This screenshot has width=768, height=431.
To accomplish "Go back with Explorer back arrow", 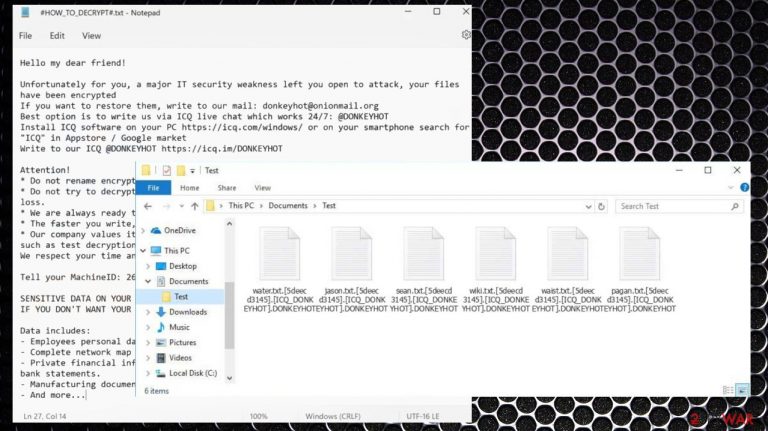I will point(147,206).
